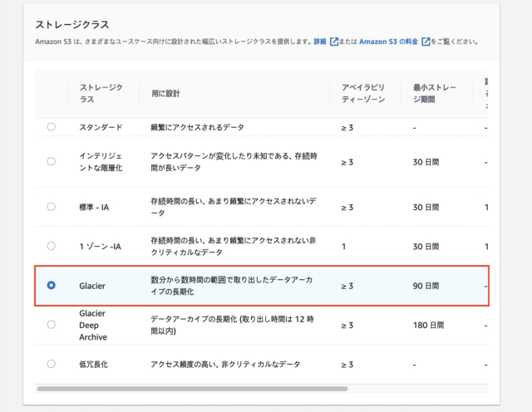
Task: Click the ≥ 3 cell in スタンダード row
Action: pos(347,128)
